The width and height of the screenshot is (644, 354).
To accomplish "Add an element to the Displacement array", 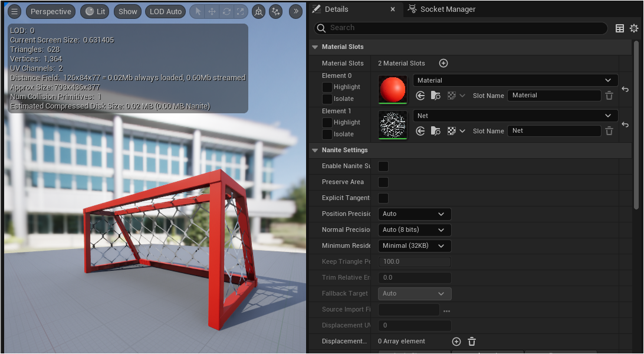I will tap(456, 341).
